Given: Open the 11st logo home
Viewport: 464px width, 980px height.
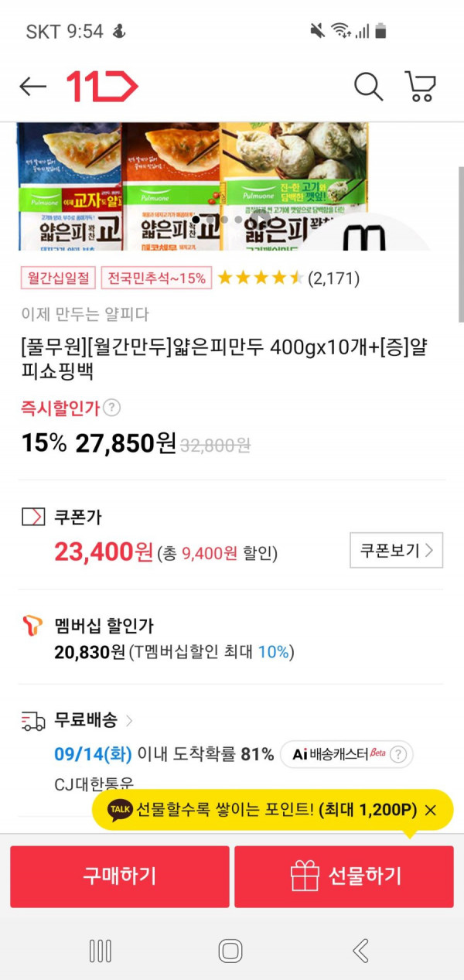Looking at the screenshot, I should (101, 87).
